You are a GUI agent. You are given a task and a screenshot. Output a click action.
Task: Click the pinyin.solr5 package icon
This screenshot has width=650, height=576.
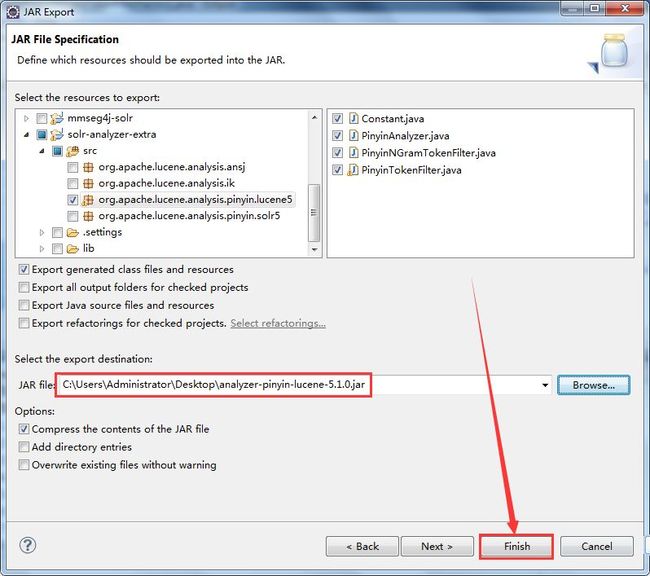[88, 216]
